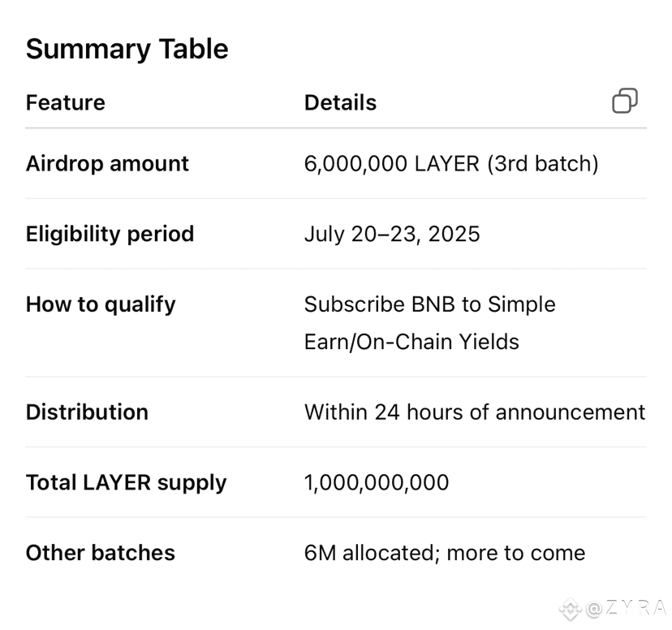Click the Binance logo in the watermark

point(570,609)
